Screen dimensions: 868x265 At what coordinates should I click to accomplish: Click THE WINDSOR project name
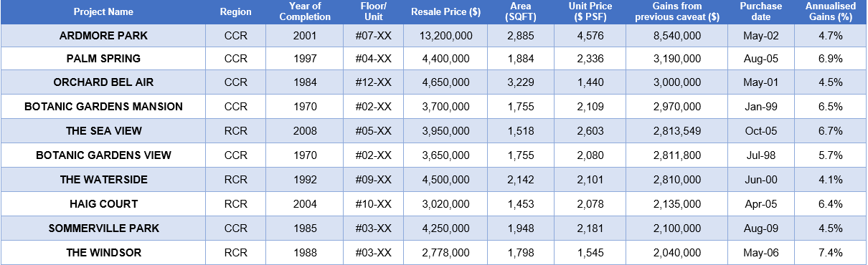coord(103,253)
